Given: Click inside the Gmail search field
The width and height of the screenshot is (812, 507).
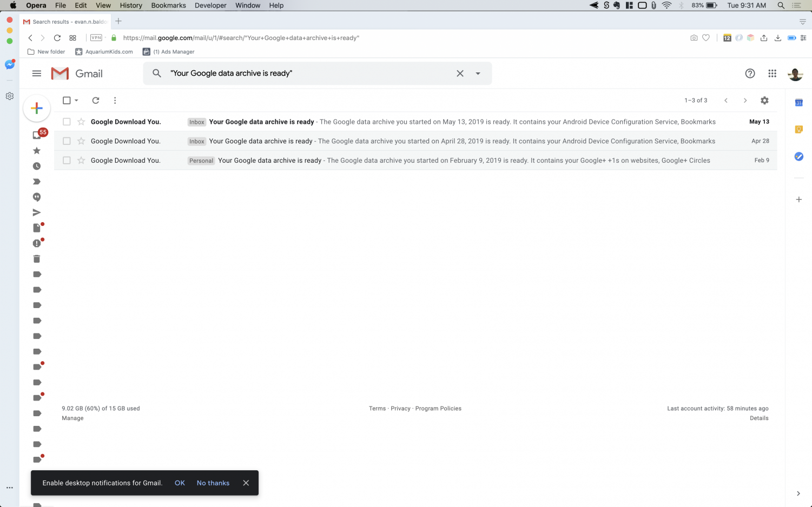Looking at the screenshot, I should tap(308, 74).
